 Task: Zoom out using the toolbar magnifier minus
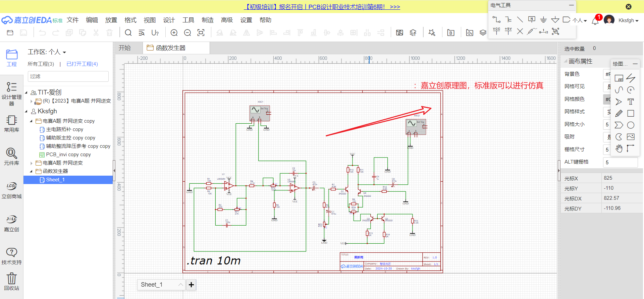point(187,33)
